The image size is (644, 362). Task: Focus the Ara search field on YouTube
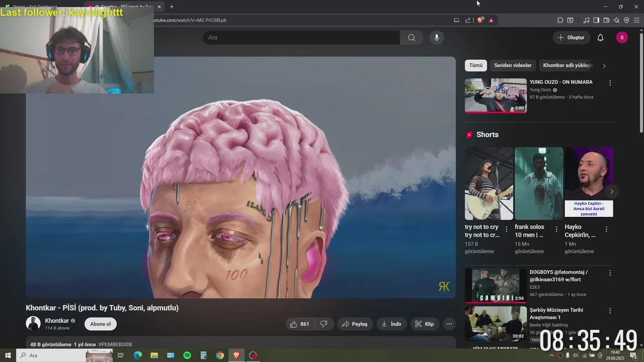(301, 38)
